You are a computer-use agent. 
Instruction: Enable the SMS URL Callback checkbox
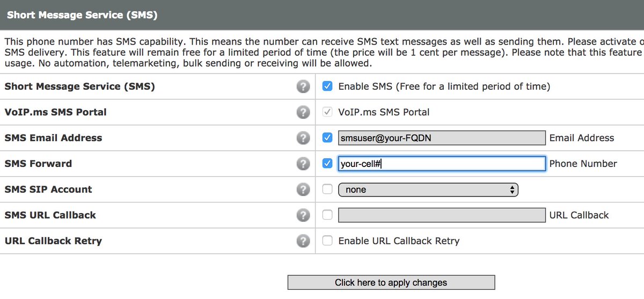327,215
